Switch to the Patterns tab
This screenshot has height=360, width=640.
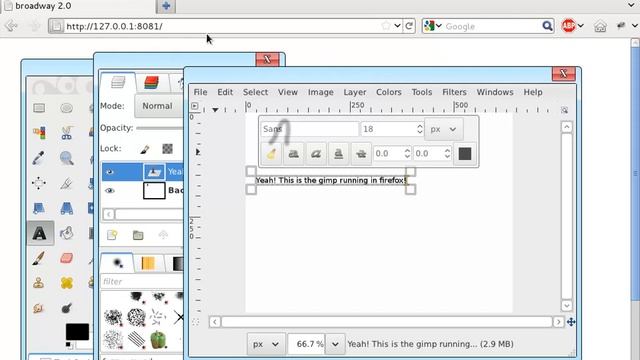pyautogui.click(x=148, y=264)
